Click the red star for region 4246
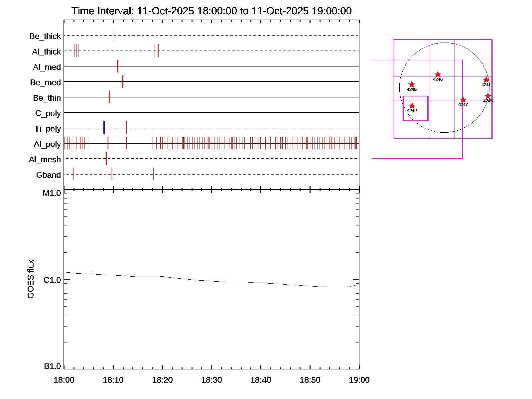Screen dimensions: 532x399 [438, 74]
